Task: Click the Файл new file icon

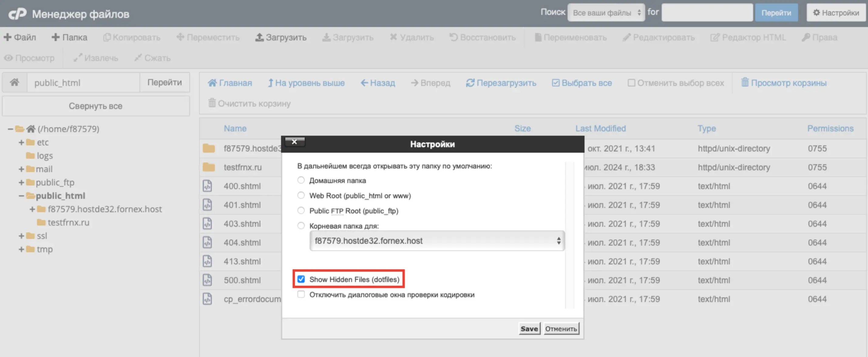Action: 7,37
